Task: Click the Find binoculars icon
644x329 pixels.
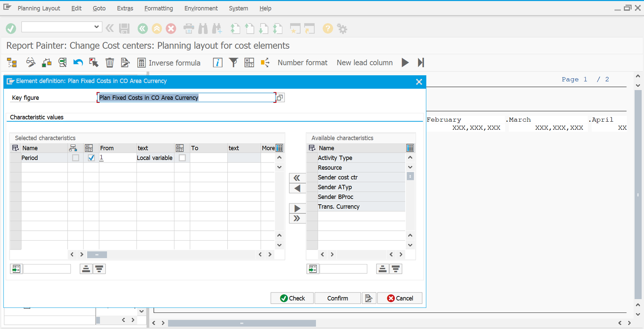Action: [x=203, y=28]
